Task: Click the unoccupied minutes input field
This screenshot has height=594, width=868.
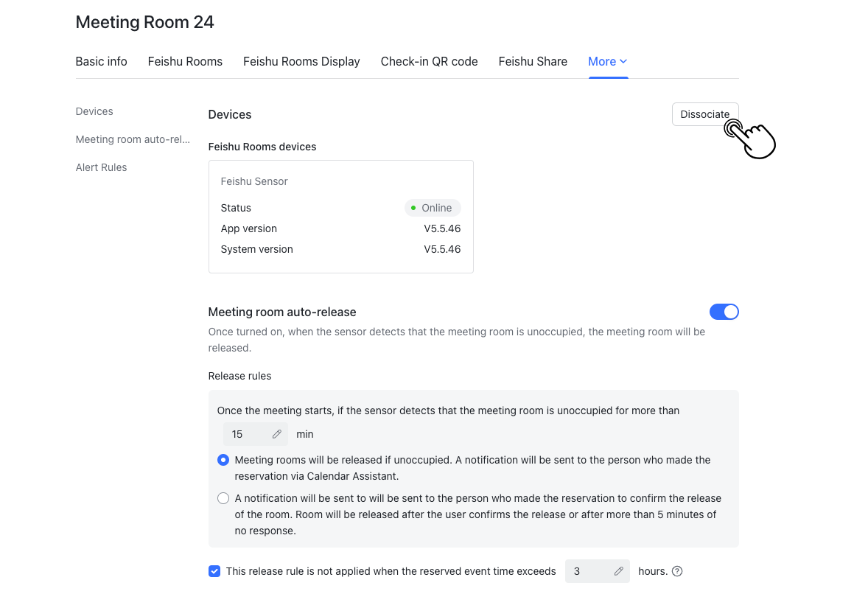Action: (x=247, y=434)
